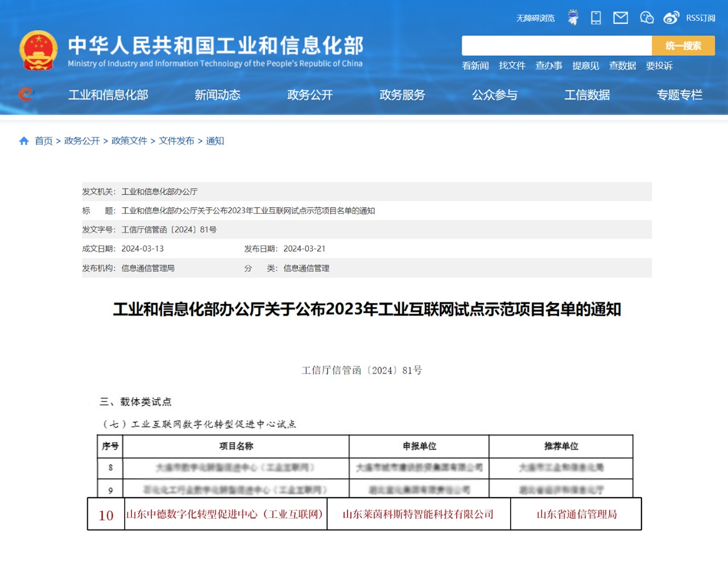Go to 文件发布 in breadcrumb
The height and width of the screenshot is (564, 728).
click(x=176, y=141)
